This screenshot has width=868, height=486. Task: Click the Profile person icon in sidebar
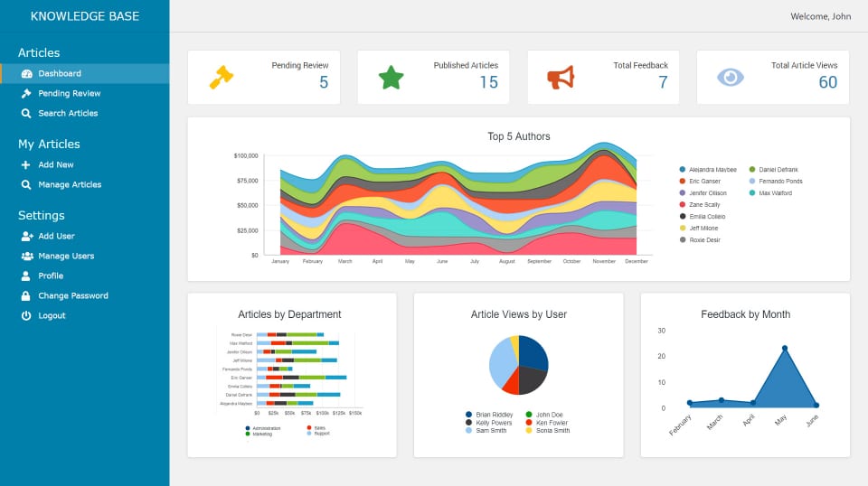click(26, 276)
